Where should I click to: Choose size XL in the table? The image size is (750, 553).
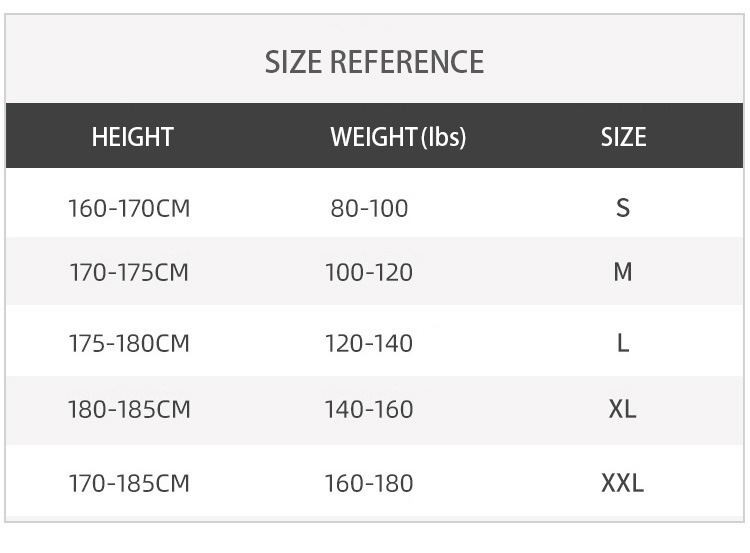[x=622, y=409]
